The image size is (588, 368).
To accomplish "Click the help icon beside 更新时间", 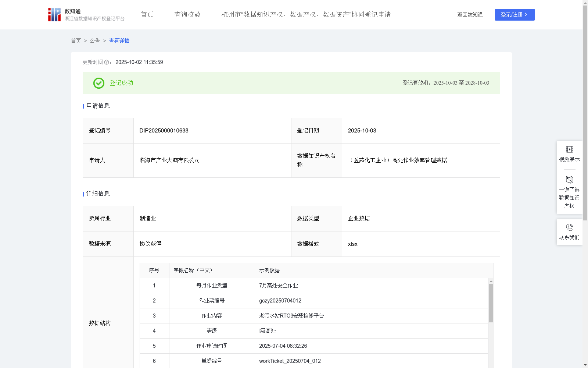I will 107,63.
